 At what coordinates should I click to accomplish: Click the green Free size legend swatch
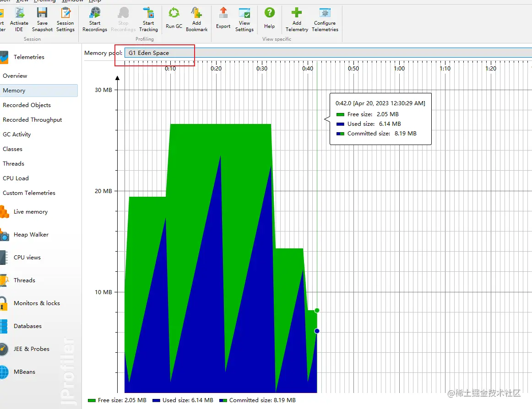(92, 400)
